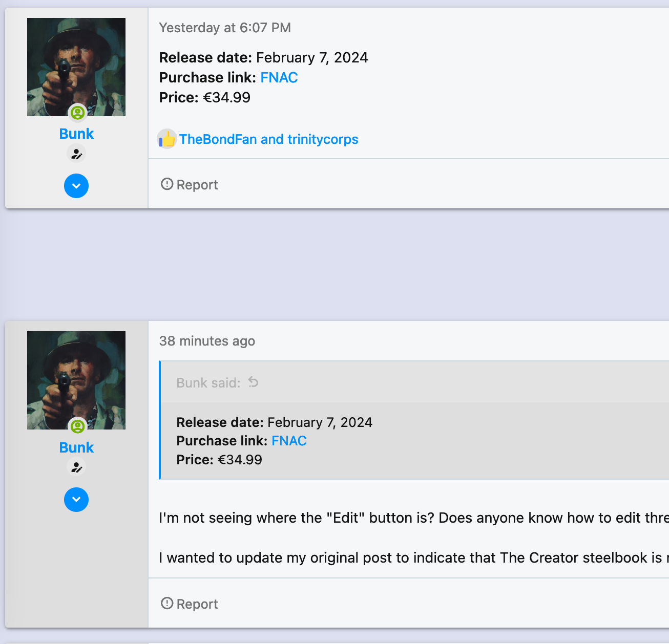The width and height of the screenshot is (669, 644).
Task: Click the 'I'm not seeing where the Edit button' line
Action: click(x=414, y=518)
